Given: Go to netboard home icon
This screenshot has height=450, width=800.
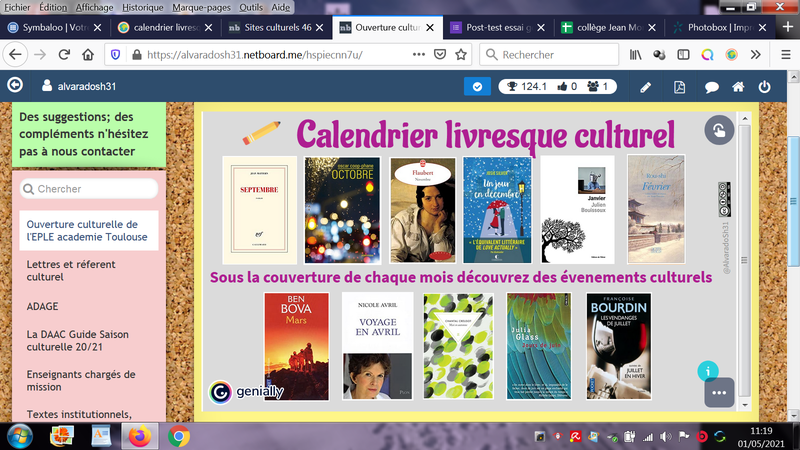Looking at the screenshot, I should click(x=738, y=87).
